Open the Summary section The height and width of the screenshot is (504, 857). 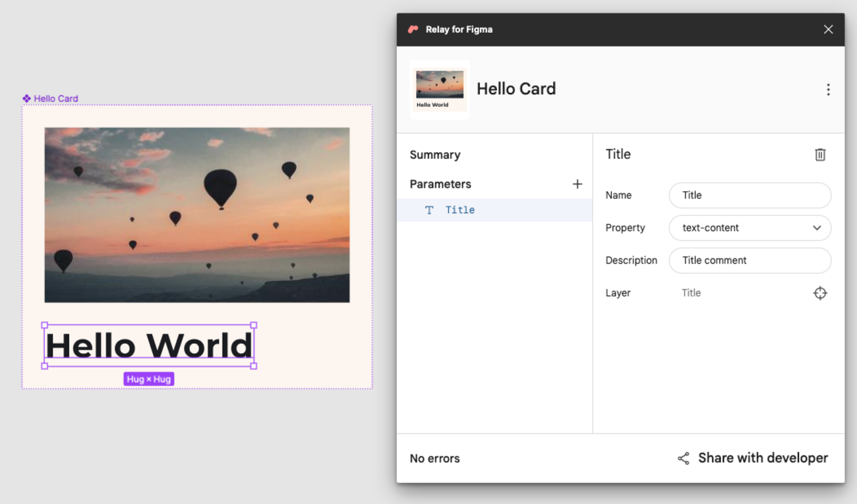pos(435,155)
